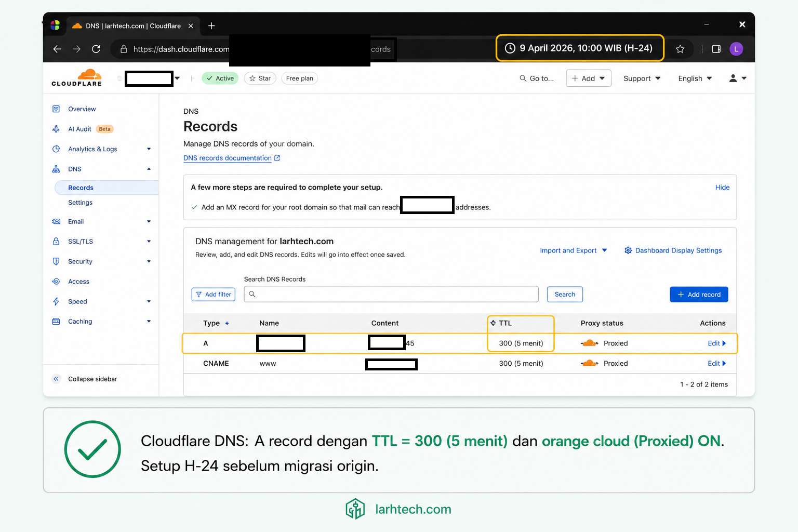Click the browser forward arrow

(x=76, y=49)
